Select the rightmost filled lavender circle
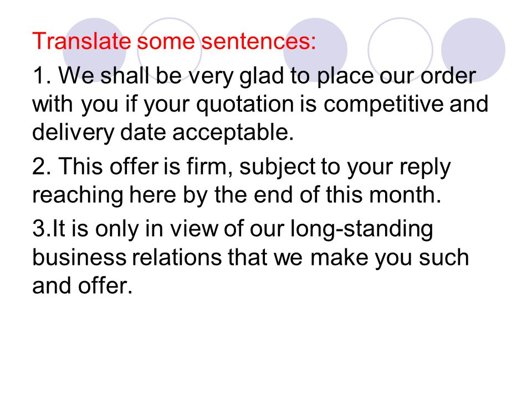The width and height of the screenshot is (532, 399). [473, 50]
